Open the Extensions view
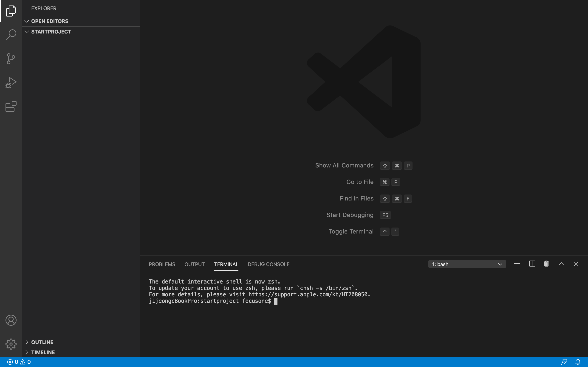 point(11,107)
